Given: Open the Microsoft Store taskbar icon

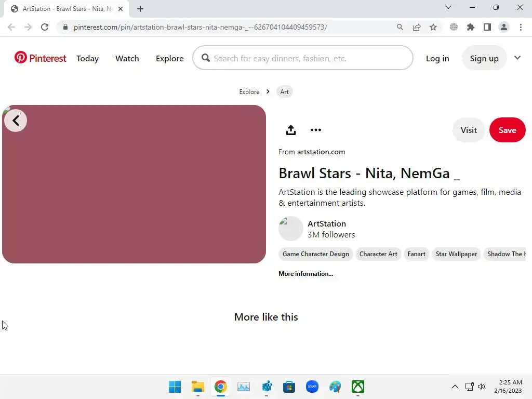Looking at the screenshot, I should pos(289,387).
